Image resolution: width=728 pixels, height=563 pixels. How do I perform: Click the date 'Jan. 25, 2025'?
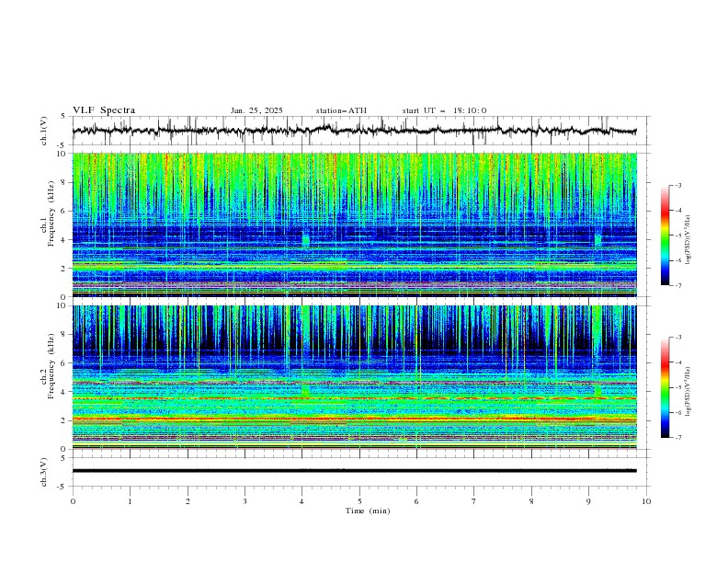[256, 110]
